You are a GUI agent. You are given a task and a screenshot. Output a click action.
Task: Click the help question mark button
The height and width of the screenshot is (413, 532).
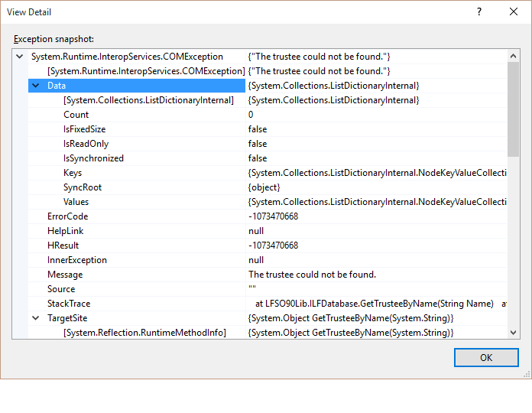[479, 12]
